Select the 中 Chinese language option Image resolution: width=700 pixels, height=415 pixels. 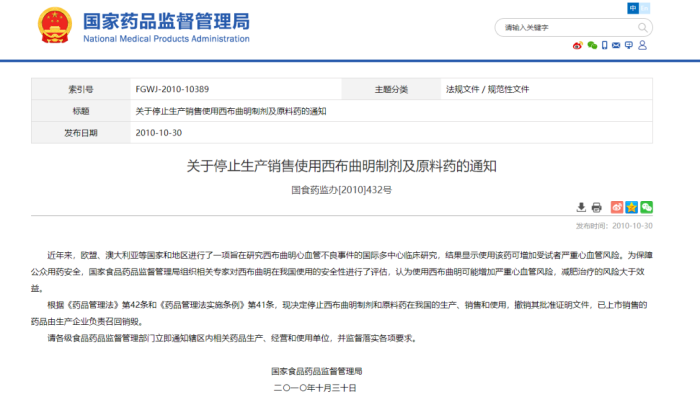[x=633, y=8]
